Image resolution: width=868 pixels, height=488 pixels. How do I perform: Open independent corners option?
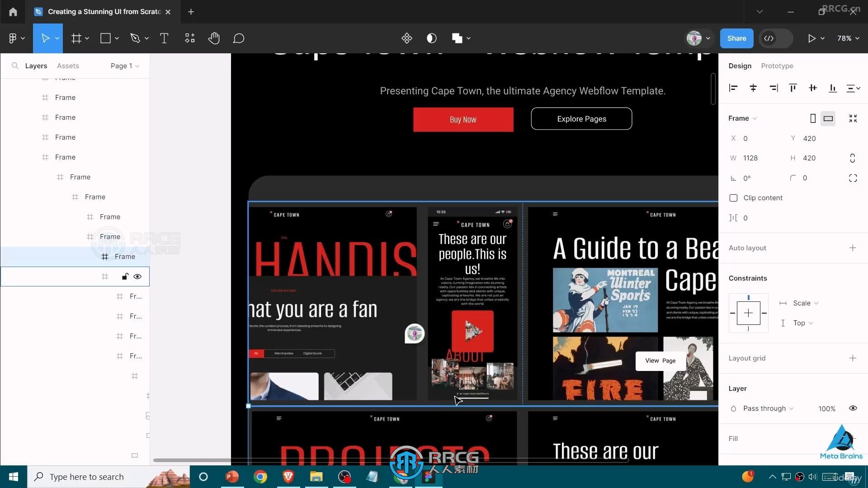(x=853, y=178)
